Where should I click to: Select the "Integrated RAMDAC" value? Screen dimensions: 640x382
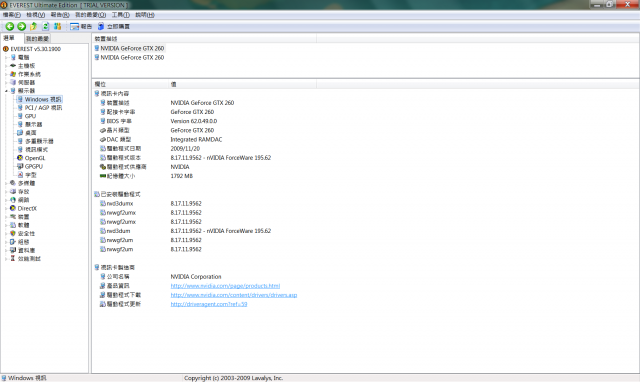click(x=196, y=140)
